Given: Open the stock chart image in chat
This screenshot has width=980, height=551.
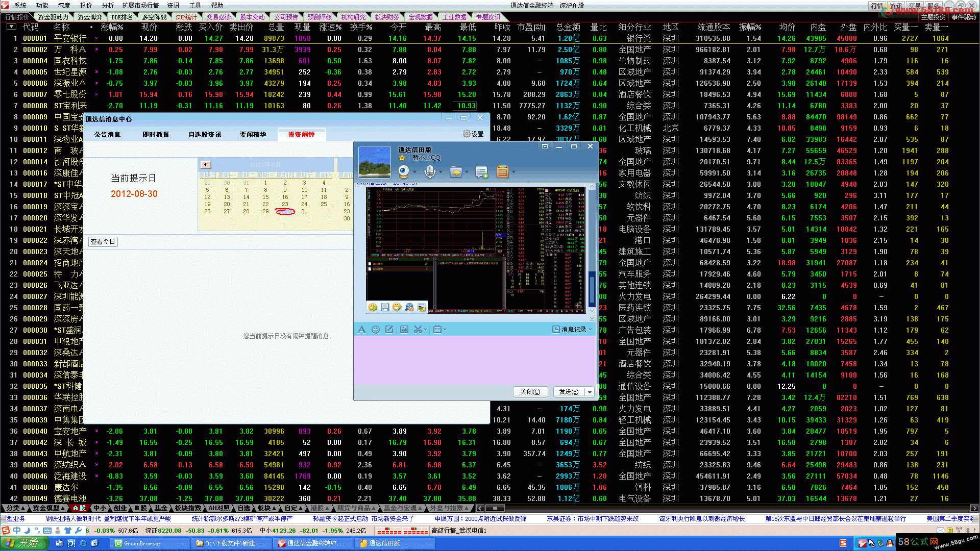Looking at the screenshot, I should 476,249.
